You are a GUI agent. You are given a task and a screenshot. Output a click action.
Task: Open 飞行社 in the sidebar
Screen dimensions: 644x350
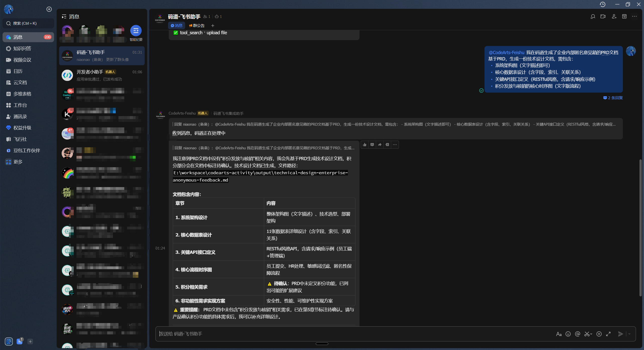coord(28,139)
